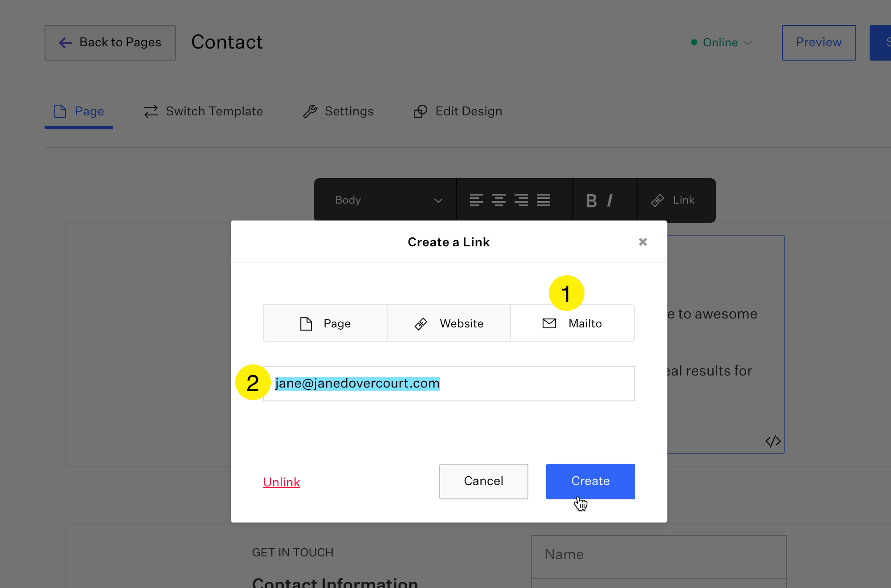The width and height of the screenshot is (891, 588).
Task: Expand the Online status dropdown
Action: click(721, 42)
